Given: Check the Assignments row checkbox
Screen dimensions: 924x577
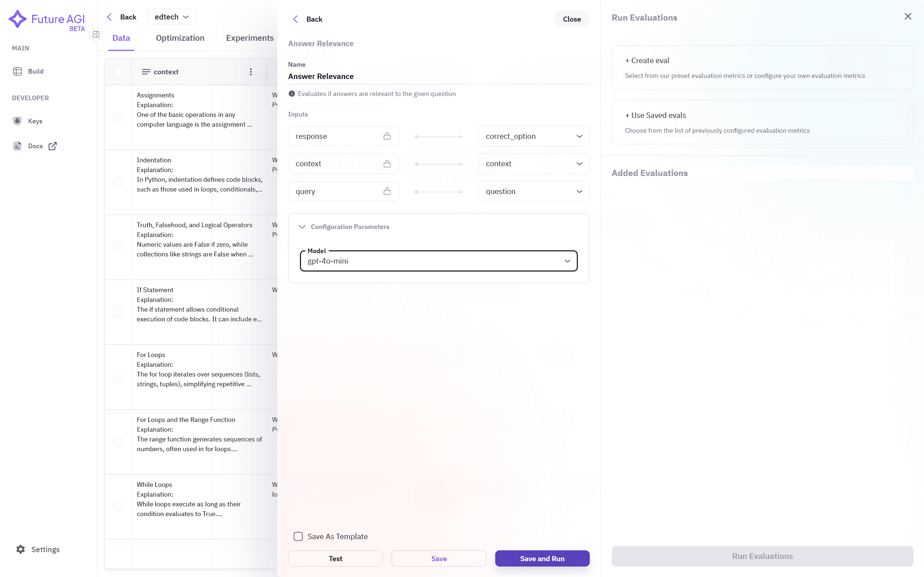Looking at the screenshot, I should pyautogui.click(x=118, y=117).
